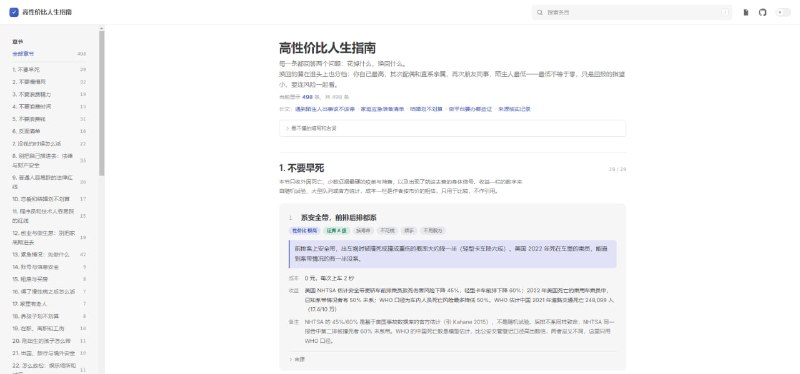
Task: Open sidebar chapter numbered 4
Action: point(49,107)
